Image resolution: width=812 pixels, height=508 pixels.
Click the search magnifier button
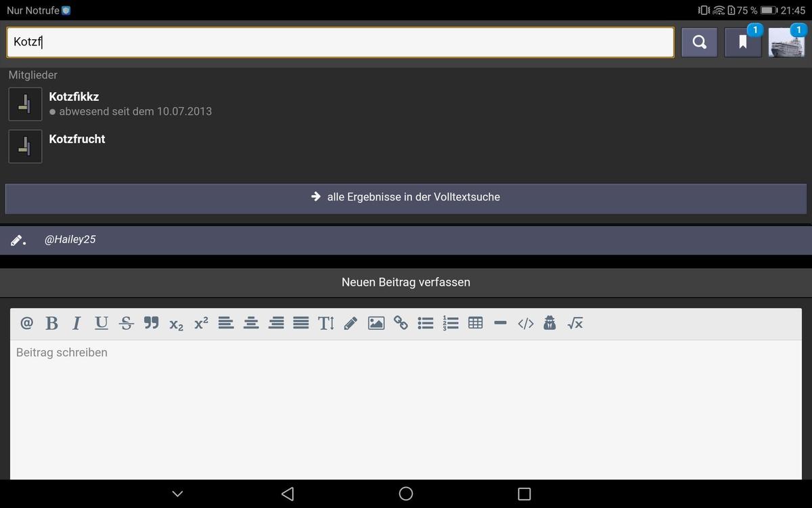(x=699, y=43)
